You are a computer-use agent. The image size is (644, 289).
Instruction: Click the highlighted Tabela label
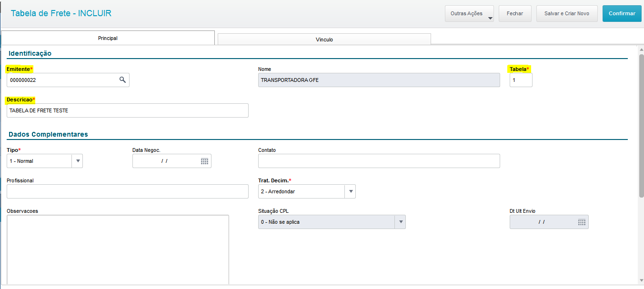(x=520, y=69)
